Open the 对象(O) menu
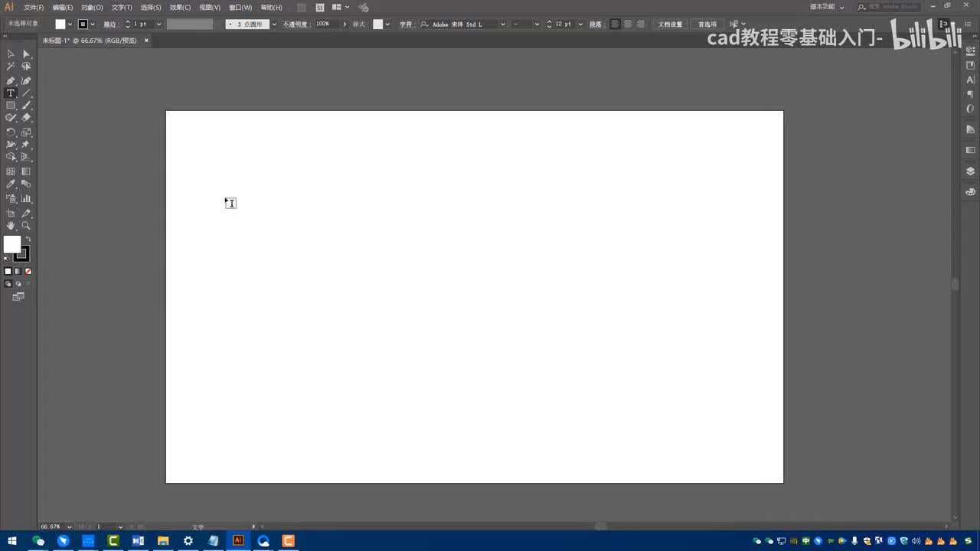This screenshot has width=980, height=551. tap(92, 8)
